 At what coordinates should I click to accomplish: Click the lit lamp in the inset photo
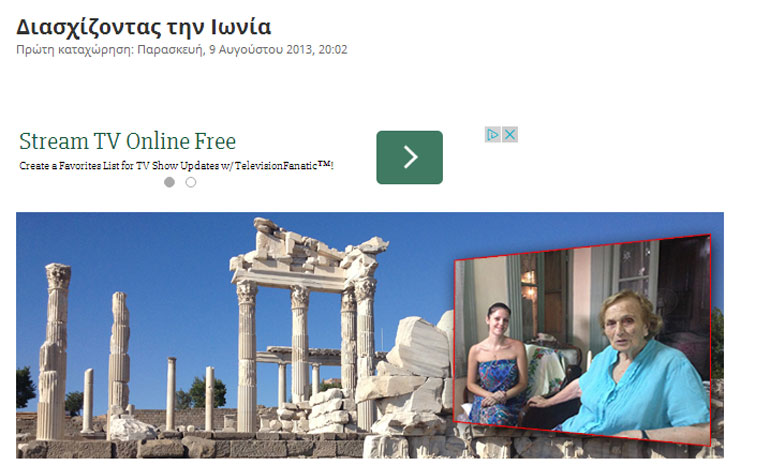click(529, 281)
